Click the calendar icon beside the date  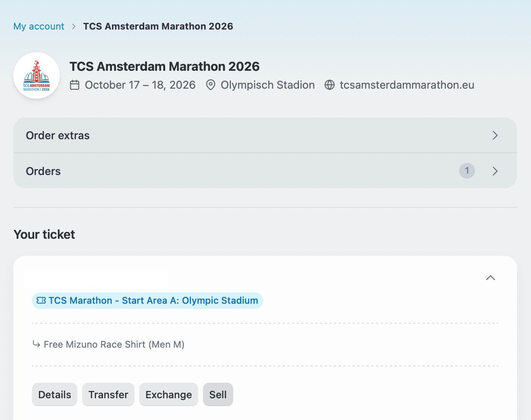(x=75, y=85)
